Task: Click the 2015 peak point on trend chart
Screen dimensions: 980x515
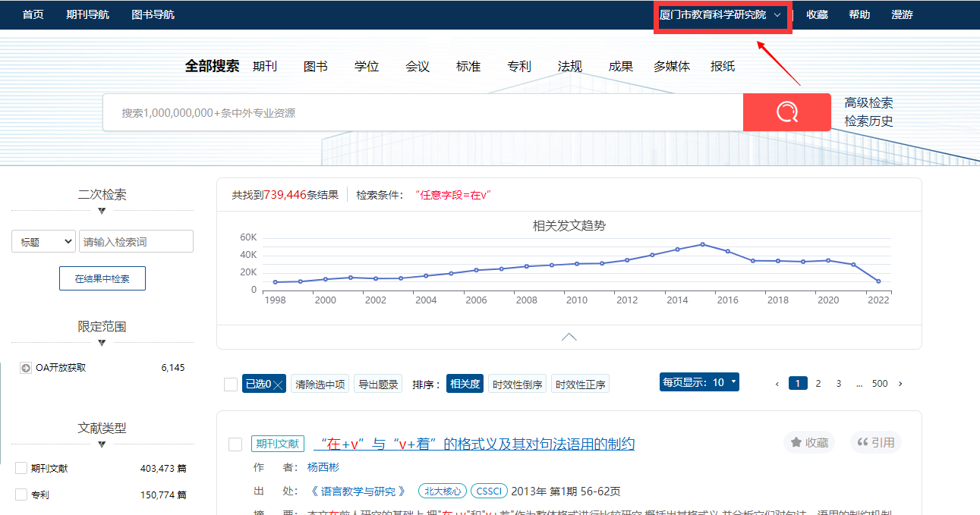Action: pos(702,244)
